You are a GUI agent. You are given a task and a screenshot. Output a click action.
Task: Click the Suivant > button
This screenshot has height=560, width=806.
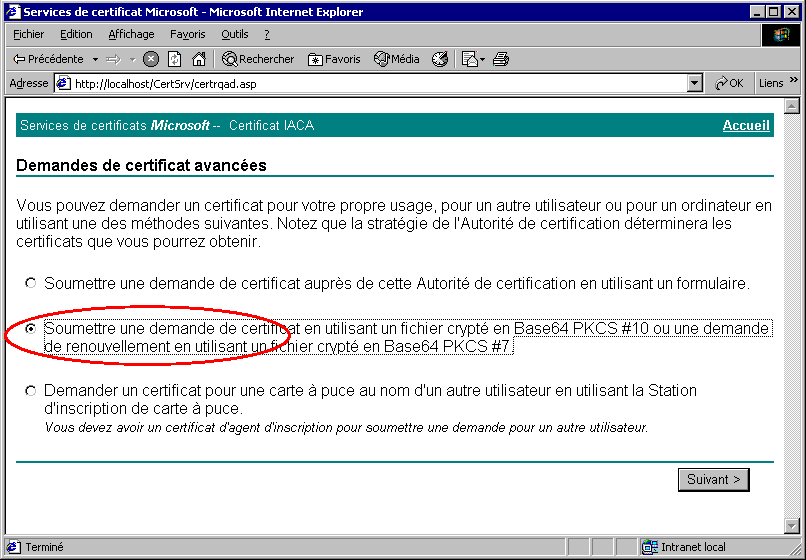tap(713, 480)
